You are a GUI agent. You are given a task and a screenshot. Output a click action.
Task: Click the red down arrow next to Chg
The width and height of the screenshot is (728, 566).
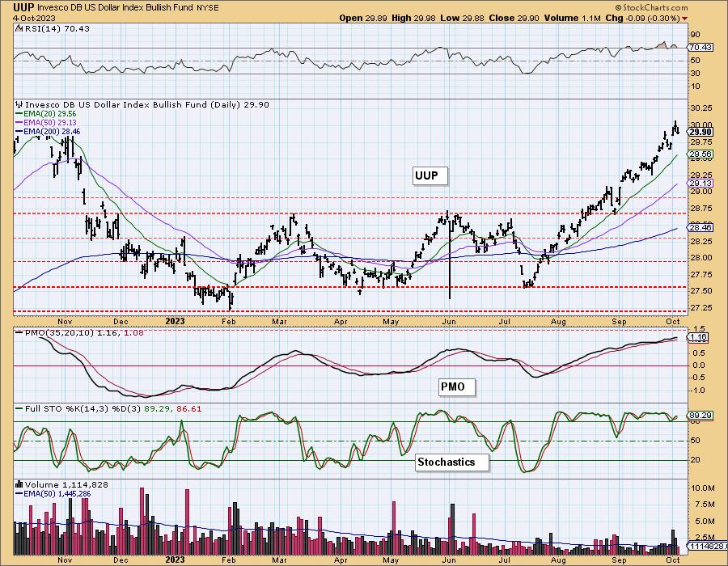click(685, 19)
